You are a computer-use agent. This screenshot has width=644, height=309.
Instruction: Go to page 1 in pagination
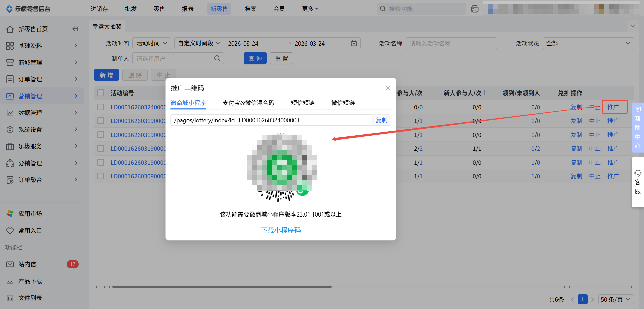pyautogui.click(x=582, y=299)
